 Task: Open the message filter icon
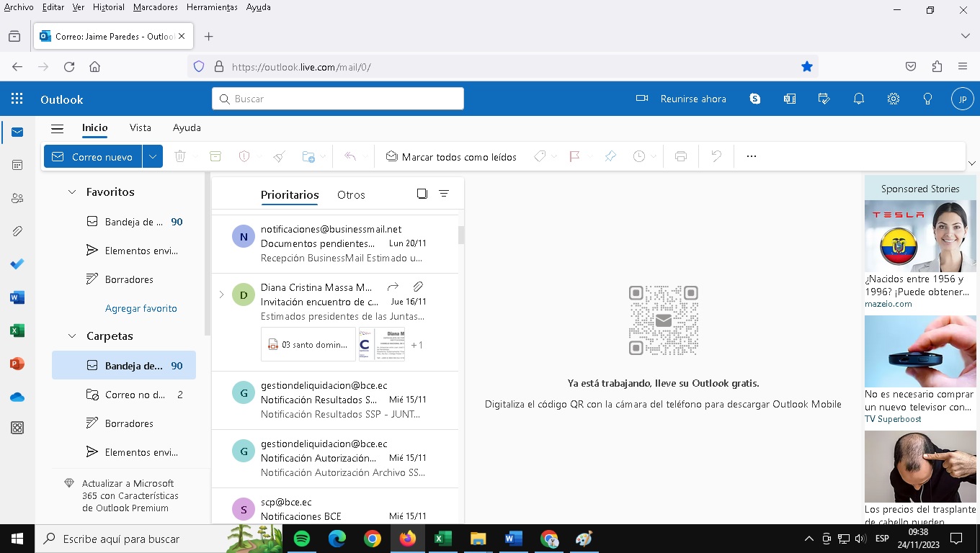tap(444, 194)
